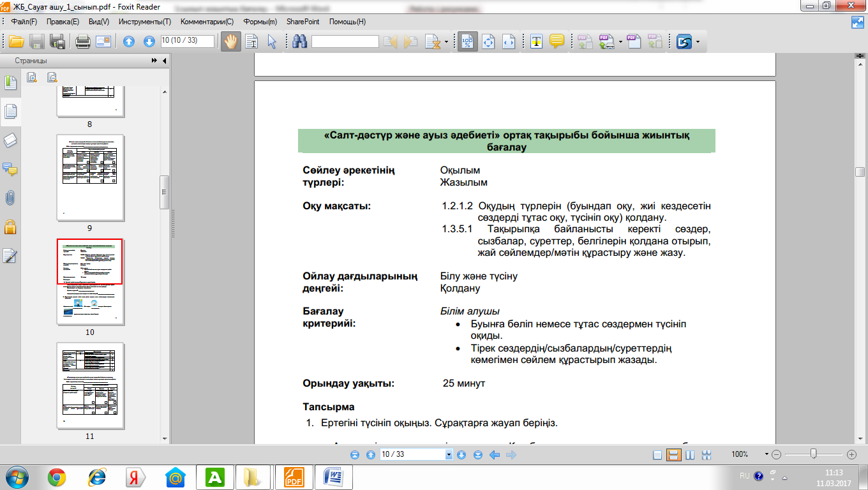
Task: Select the Hand tool
Action: (230, 42)
